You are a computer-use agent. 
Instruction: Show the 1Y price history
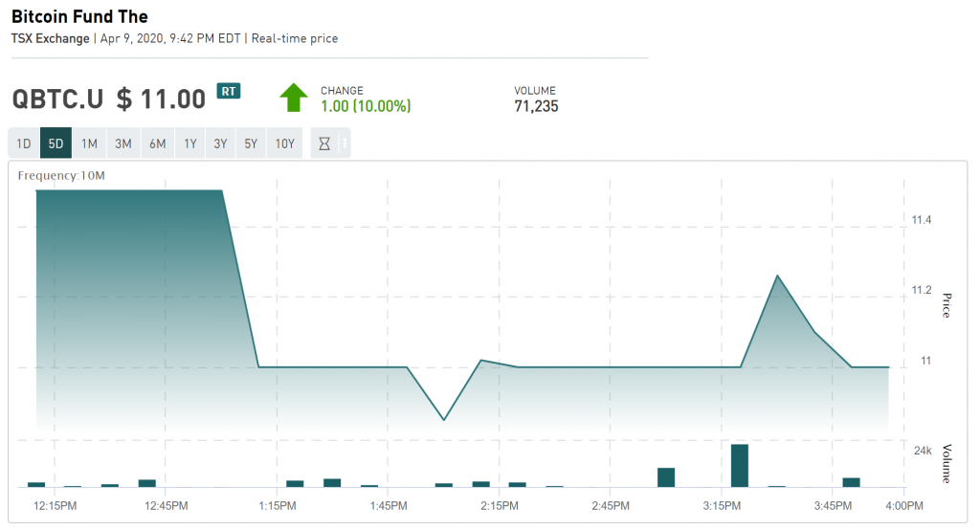[x=190, y=144]
